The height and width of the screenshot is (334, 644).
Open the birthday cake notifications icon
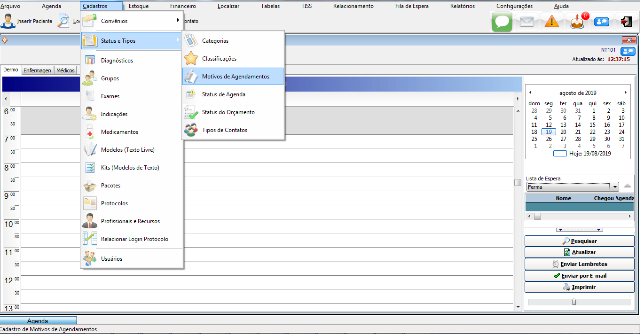577,22
